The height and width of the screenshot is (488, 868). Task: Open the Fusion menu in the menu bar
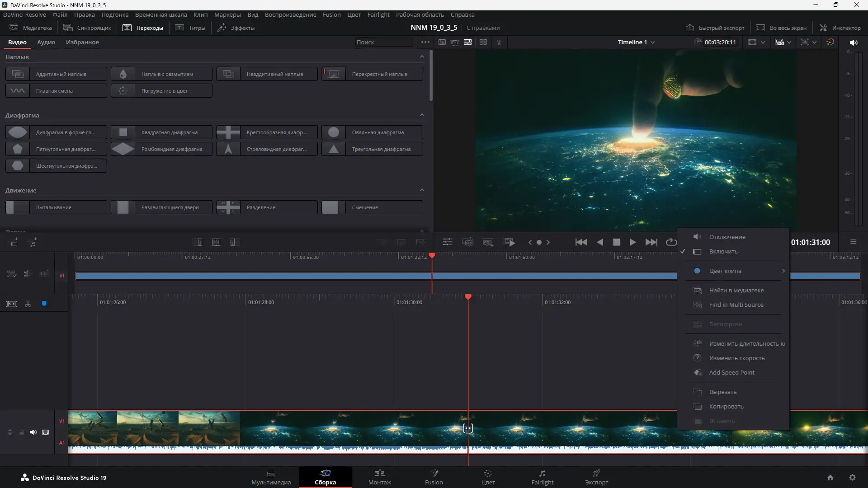[x=331, y=14]
